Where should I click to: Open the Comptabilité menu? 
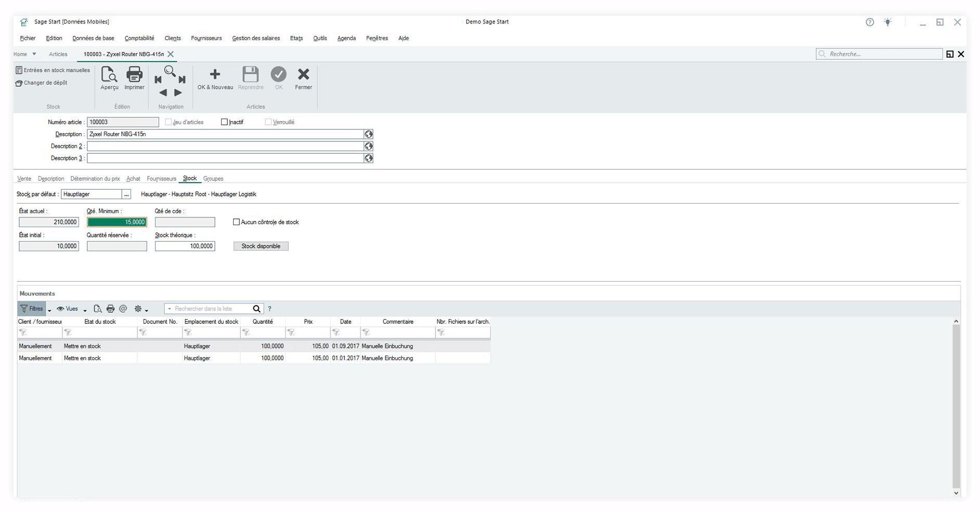tap(139, 38)
